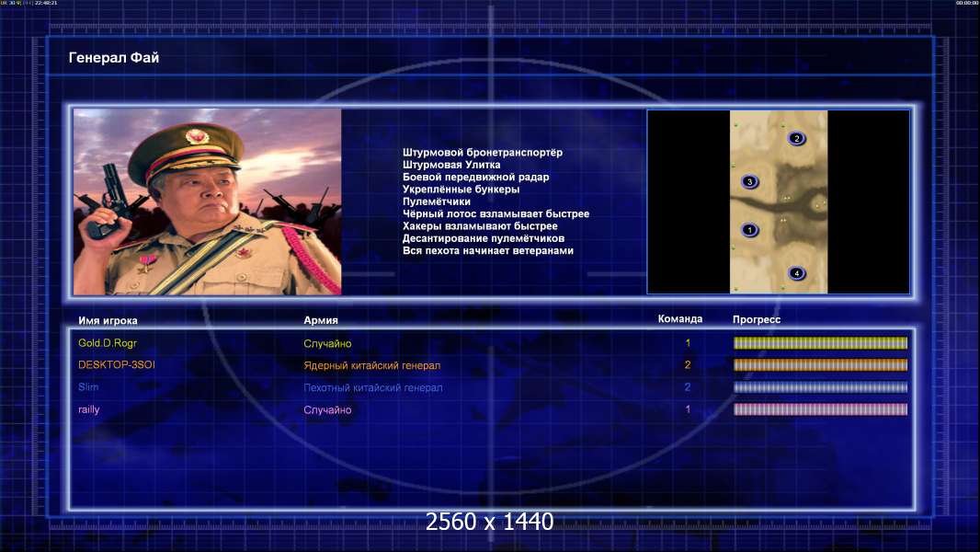Viewport: 980px width, 552px height.
Task: Click 'Боевой передвижной радар' line
Action: [475, 177]
